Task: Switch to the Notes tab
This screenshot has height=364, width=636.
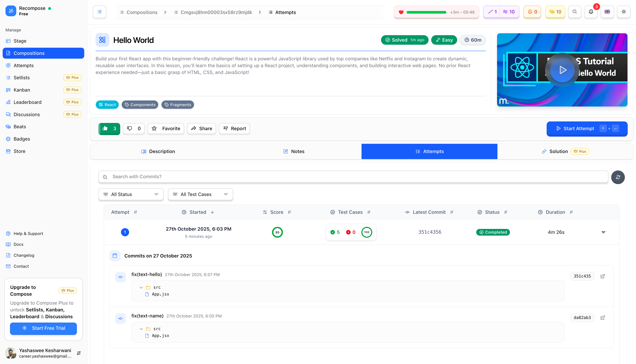Action: 294,151
